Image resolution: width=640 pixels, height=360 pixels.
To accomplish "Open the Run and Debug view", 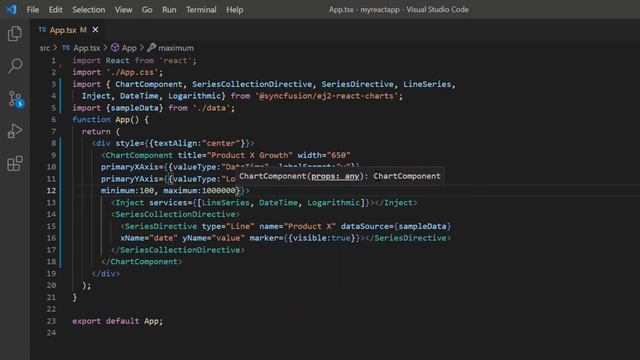I will coord(15,131).
